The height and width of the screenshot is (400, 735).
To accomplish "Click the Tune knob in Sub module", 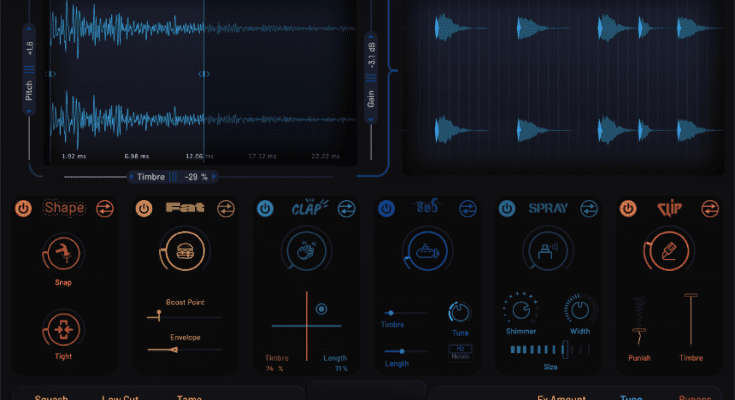I will [459, 311].
